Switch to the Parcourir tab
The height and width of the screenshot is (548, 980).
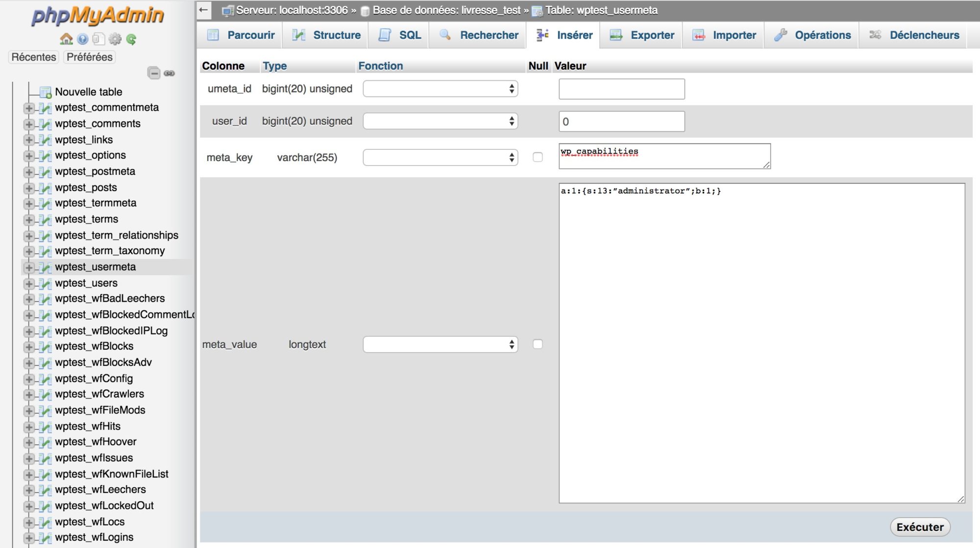tap(240, 35)
